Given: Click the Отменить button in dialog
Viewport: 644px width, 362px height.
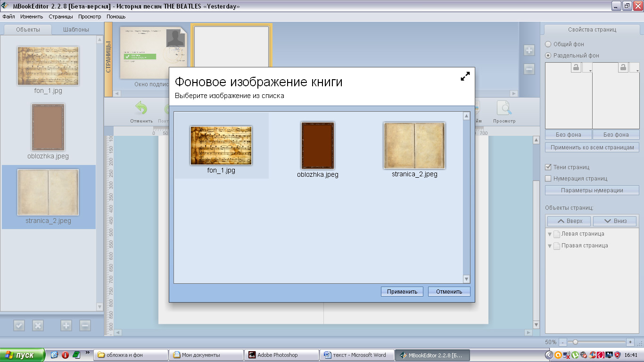Looking at the screenshot, I should coord(449,291).
